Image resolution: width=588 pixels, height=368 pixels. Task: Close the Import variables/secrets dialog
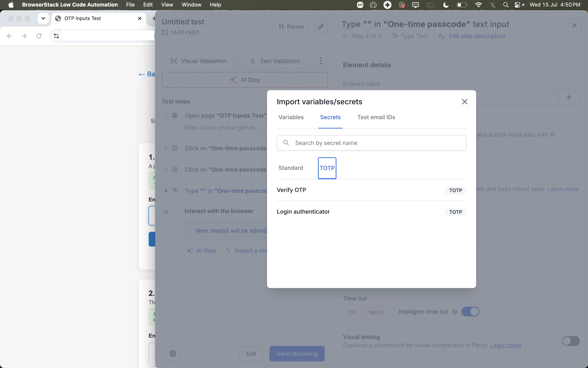pyautogui.click(x=464, y=102)
